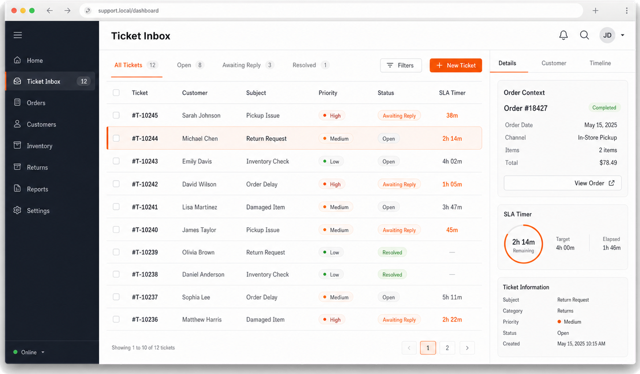
Task: Click the browser address bar
Action: [x=331, y=11]
